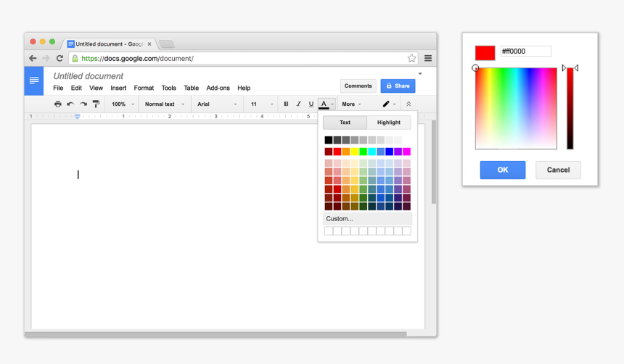This screenshot has width=624, height=364.
Task: Click the blue Share button
Action: pyautogui.click(x=398, y=86)
